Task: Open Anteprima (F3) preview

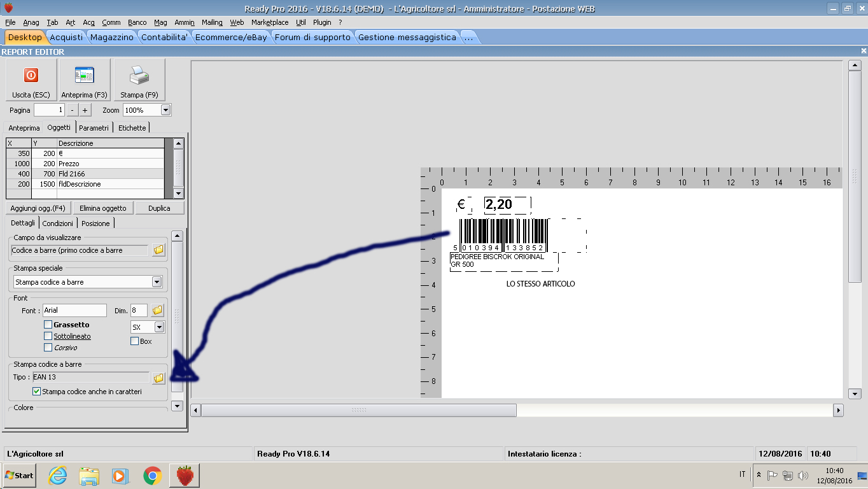Action: pos(84,80)
